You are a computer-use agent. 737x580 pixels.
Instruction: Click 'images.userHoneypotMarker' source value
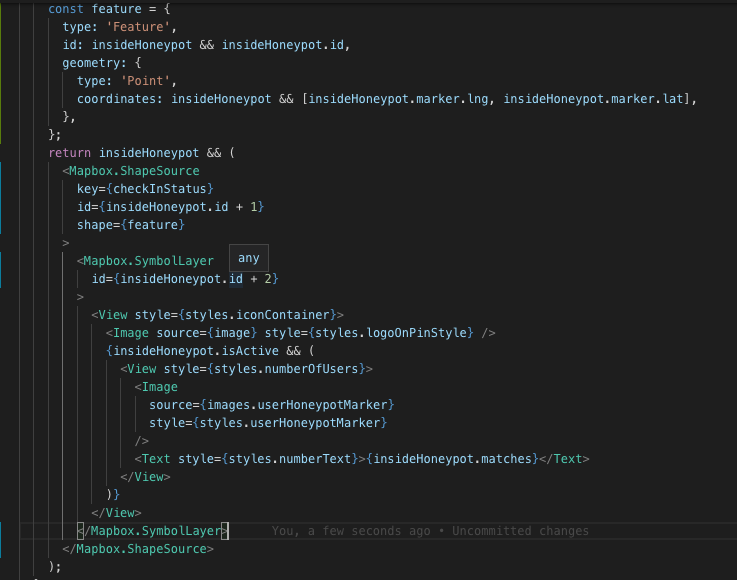[x=297, y=405]
